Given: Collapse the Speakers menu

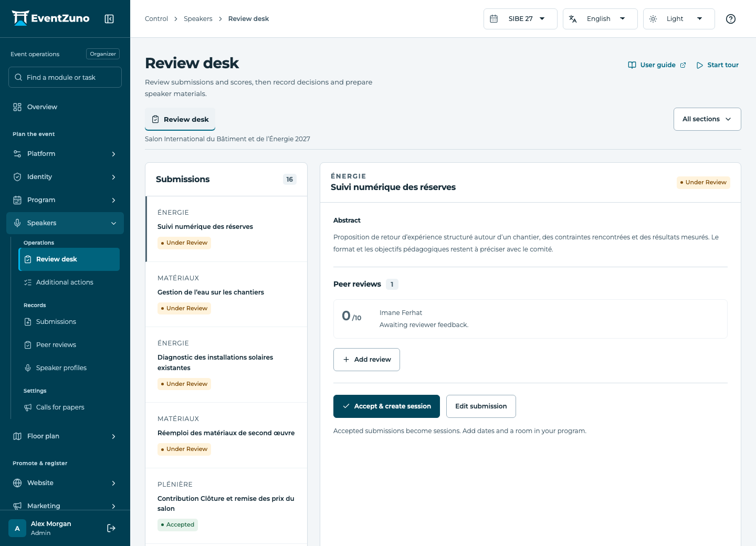Looking at the screenshot, I should click(x=65, y=223).
